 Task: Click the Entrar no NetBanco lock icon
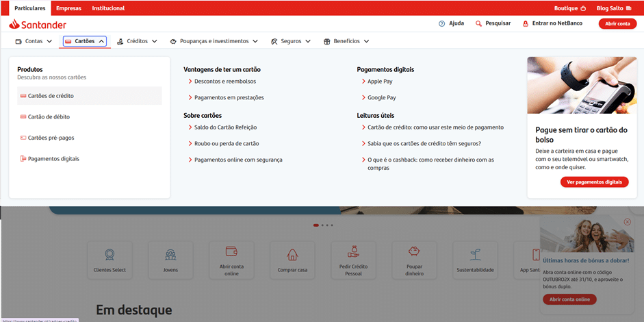tap(526, 23)
